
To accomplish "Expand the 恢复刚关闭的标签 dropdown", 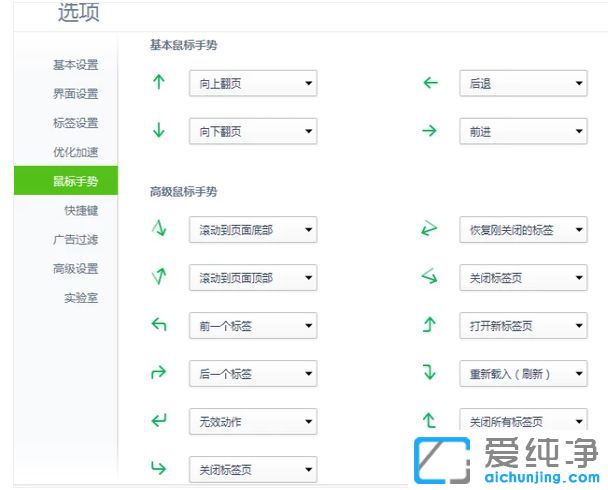I will (x=523, y=230).
